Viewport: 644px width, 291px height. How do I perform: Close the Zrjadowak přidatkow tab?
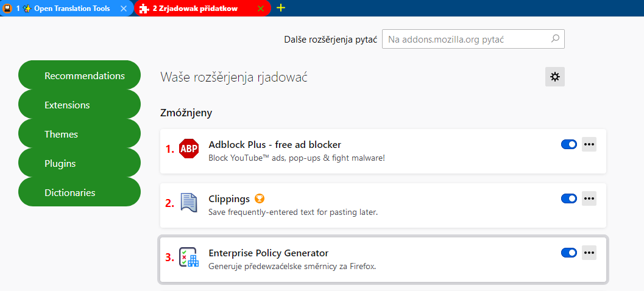pos(261,9)
